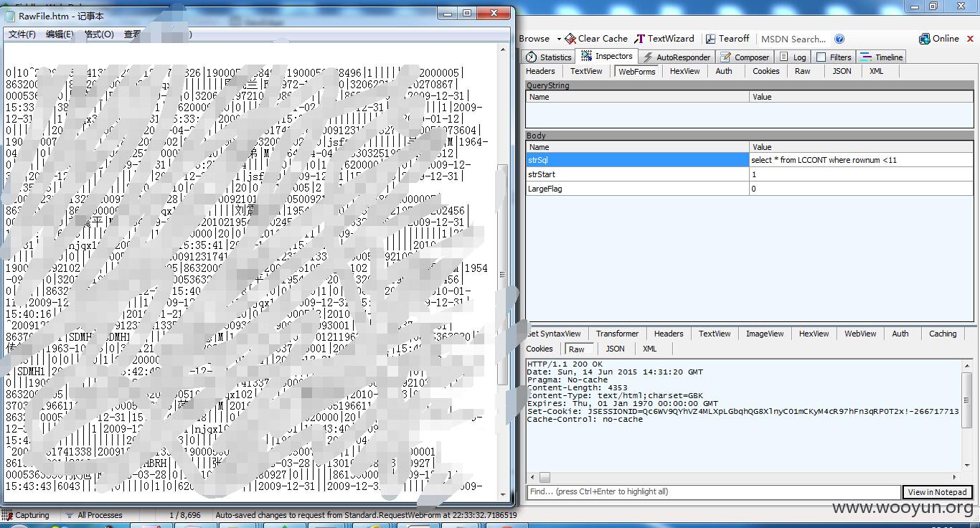Select the strSql row in Body grid

[x=750, y=160]
